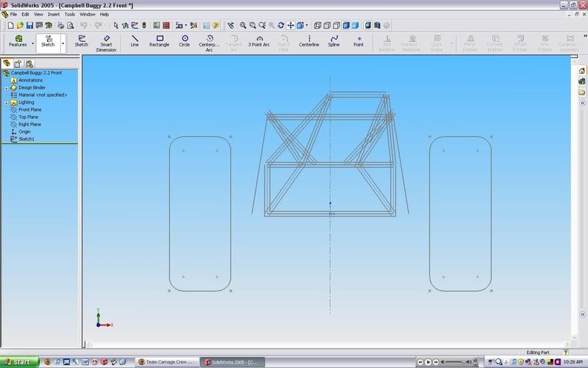Screen dimensions: 588x368
Task: Switch to PropertyManager tab icon
Action: pyautogui.click(x=18, y=63)
